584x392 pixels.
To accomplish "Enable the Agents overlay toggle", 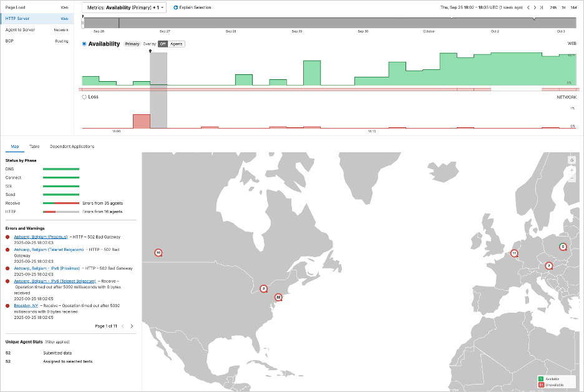I will [175, 44].
